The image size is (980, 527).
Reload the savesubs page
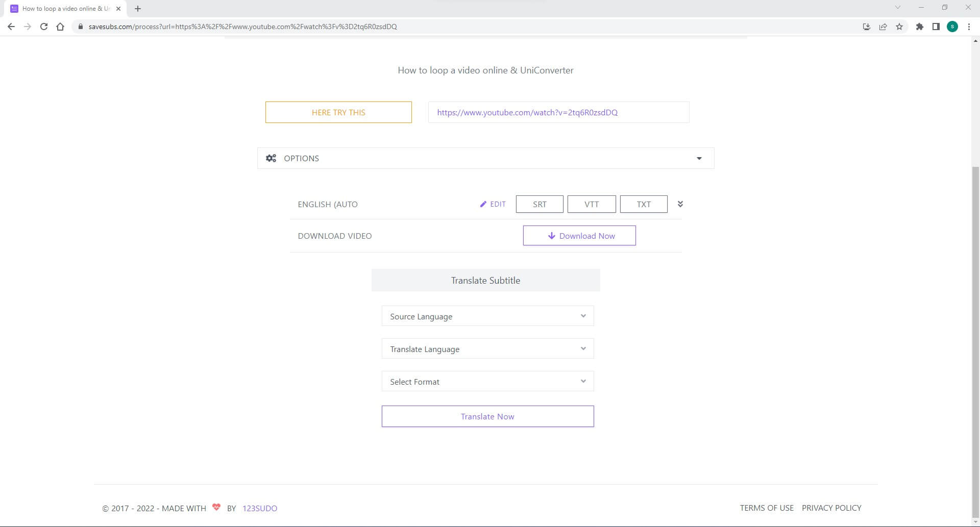click(44, 27)
